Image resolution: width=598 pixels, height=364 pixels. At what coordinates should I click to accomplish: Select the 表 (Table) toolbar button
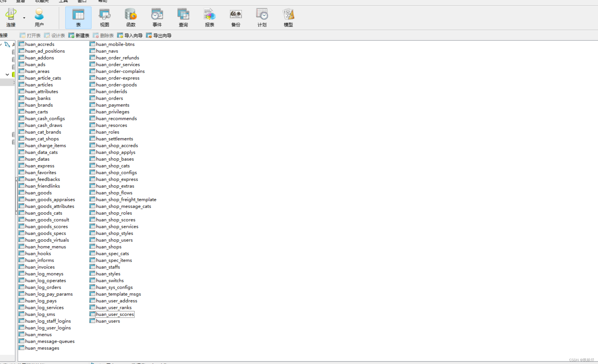coord(78,17)
